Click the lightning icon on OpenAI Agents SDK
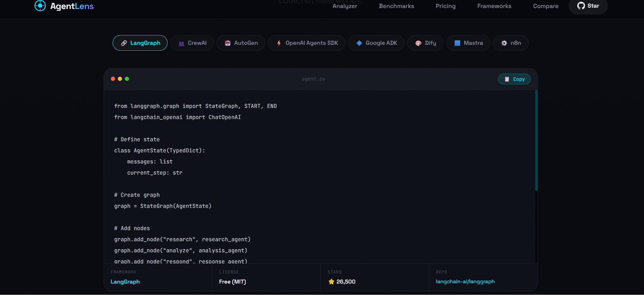644x295 pixels. [279, 43]
